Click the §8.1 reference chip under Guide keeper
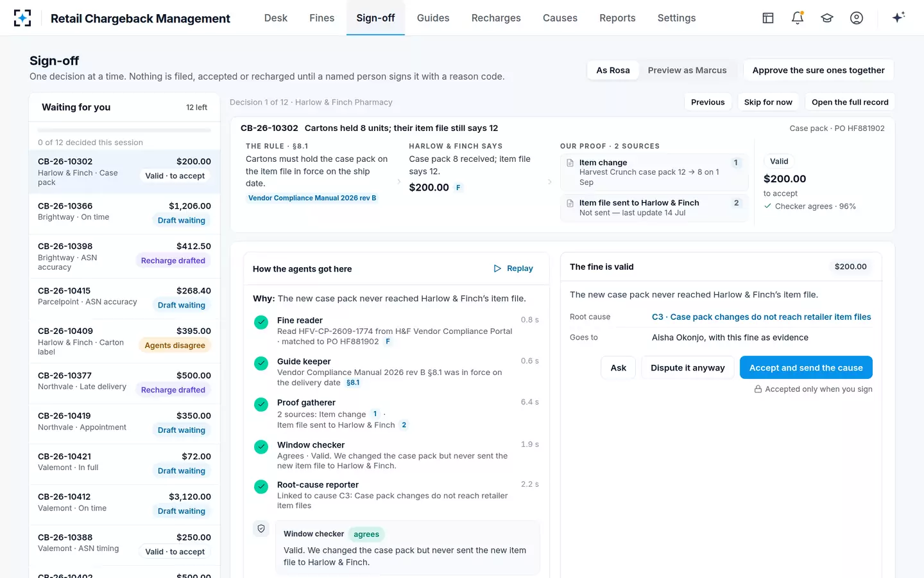Screen dimensions: 924x578 [353, 383]
